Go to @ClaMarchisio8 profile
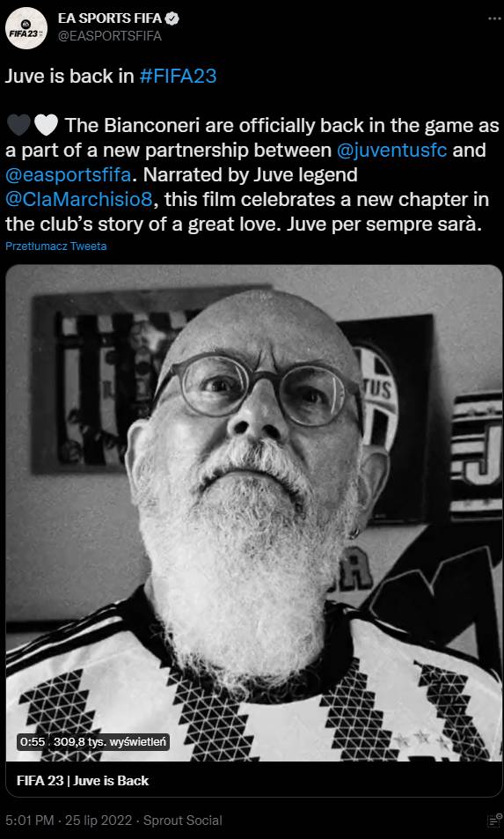The image size is (504, 839). coord(79,200)
